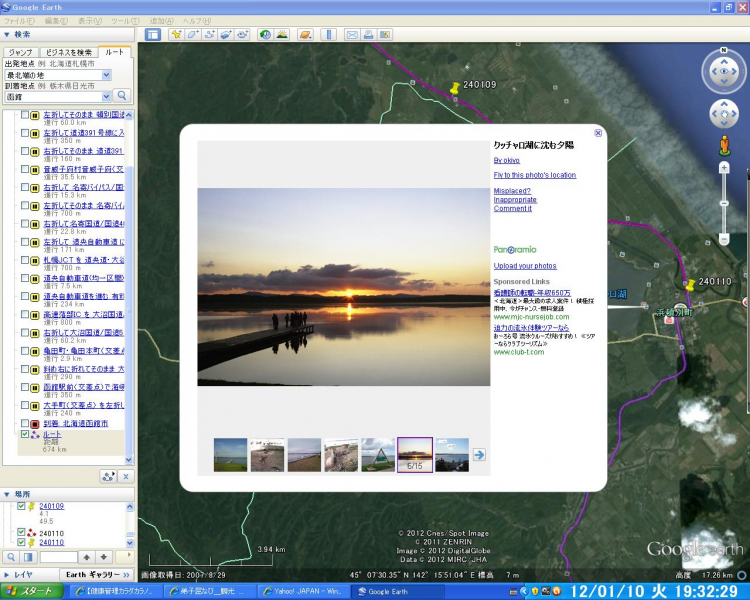Check the 大手町(交差点) step checkbox
This screenshot has height=600, width=750.
tap(25, 405)
